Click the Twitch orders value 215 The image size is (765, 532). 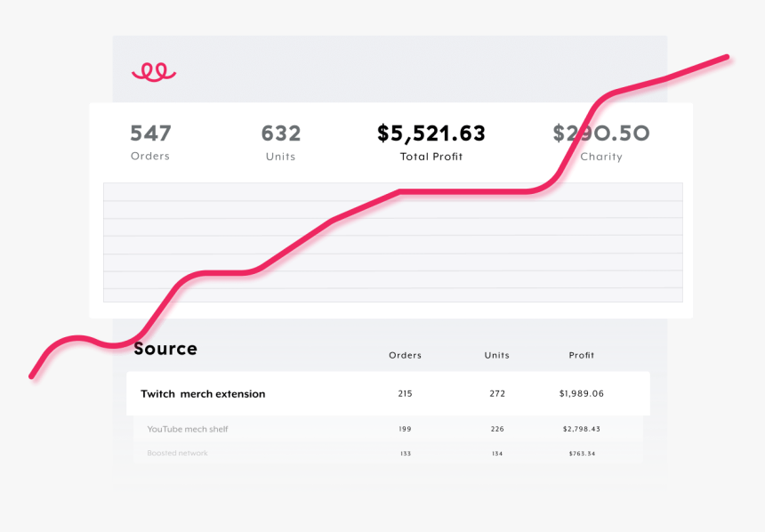tap(405, 394)
